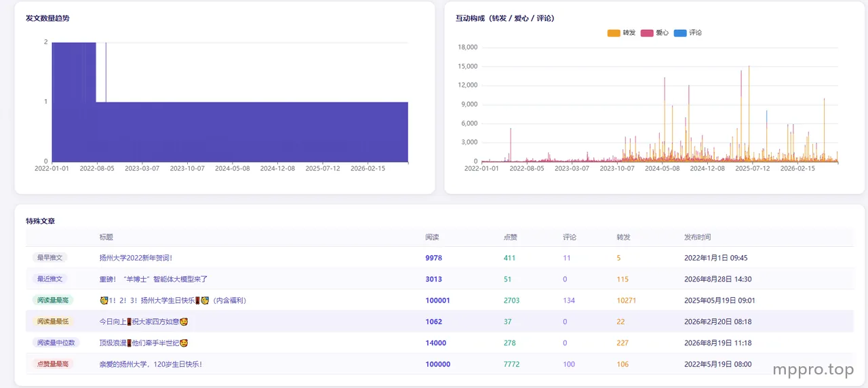
Task: Click the 点赞 column header
Action: point(511,237)
